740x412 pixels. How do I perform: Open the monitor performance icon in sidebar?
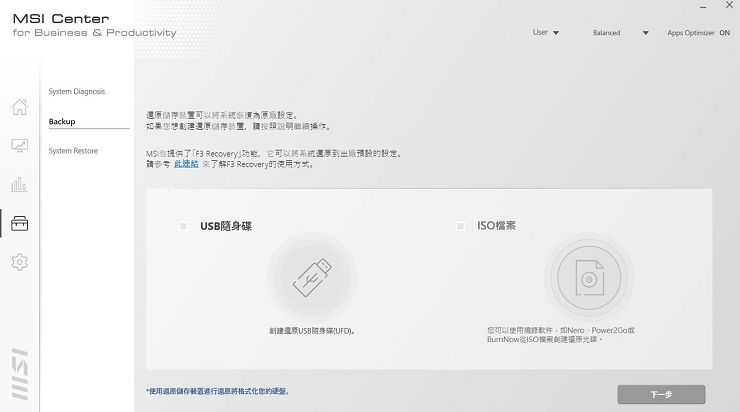coord(19,145)
